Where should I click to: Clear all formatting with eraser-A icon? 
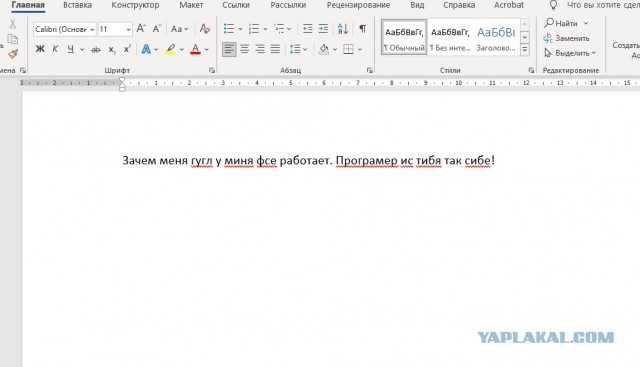pos(205,29)
